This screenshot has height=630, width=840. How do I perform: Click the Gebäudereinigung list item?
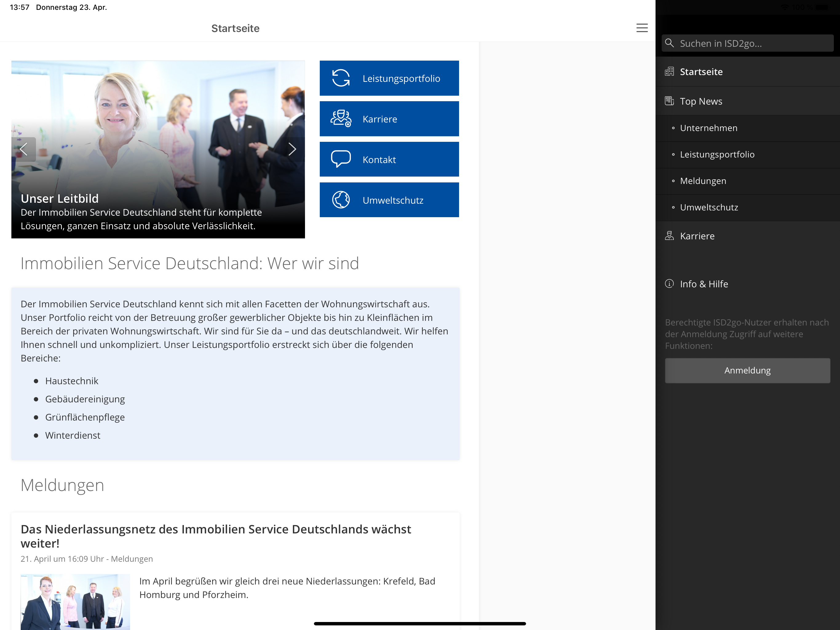85,399
